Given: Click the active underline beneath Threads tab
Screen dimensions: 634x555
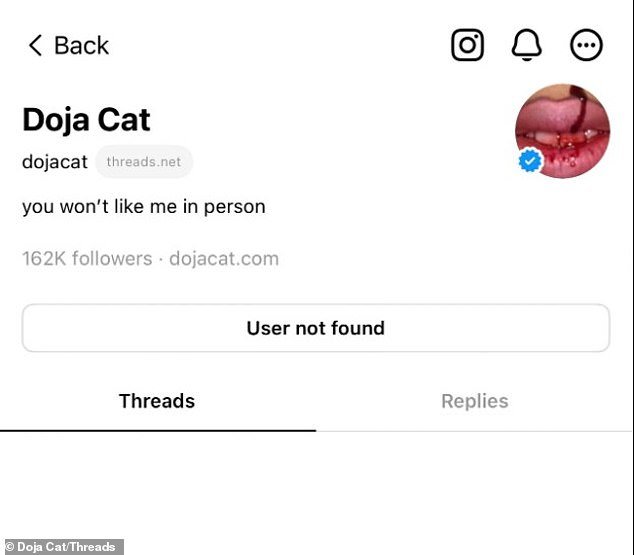Looking at the screenshot, I should [158, 430].
